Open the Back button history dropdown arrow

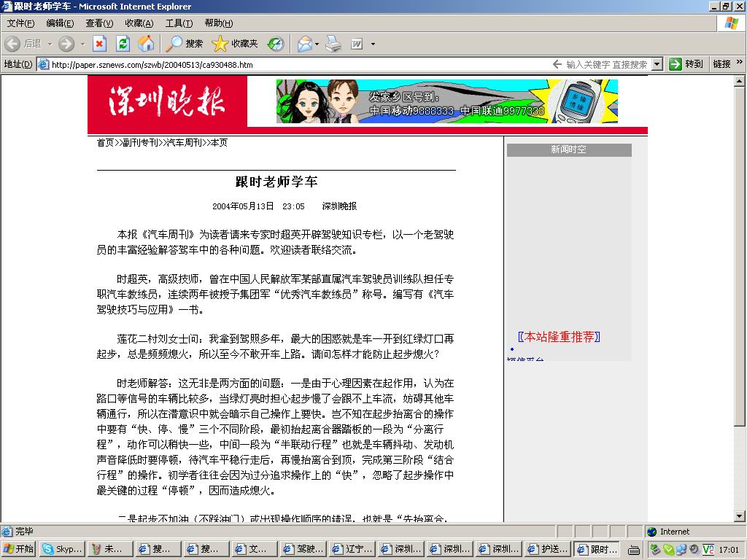point(50,44)
